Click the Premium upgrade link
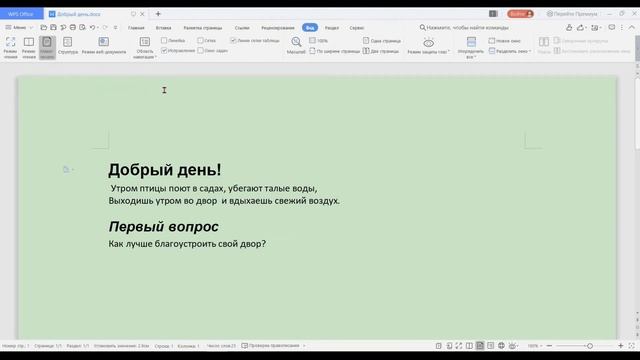 (x=572, y=14)
